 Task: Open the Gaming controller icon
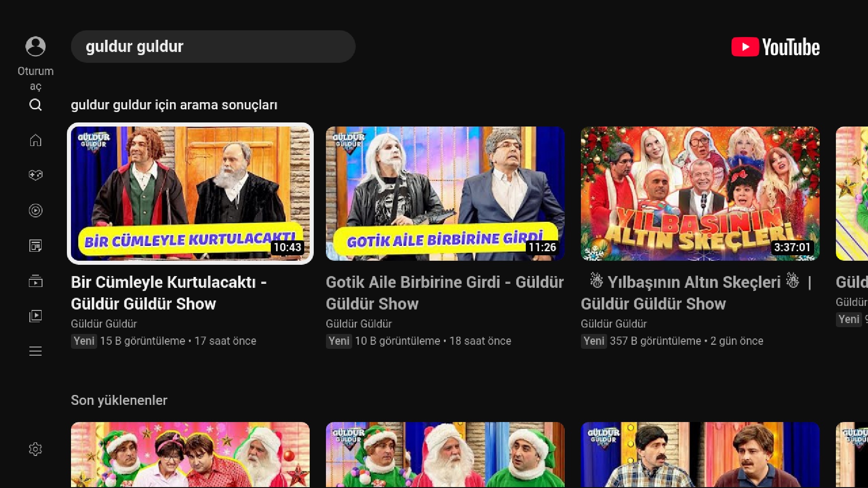35,175
